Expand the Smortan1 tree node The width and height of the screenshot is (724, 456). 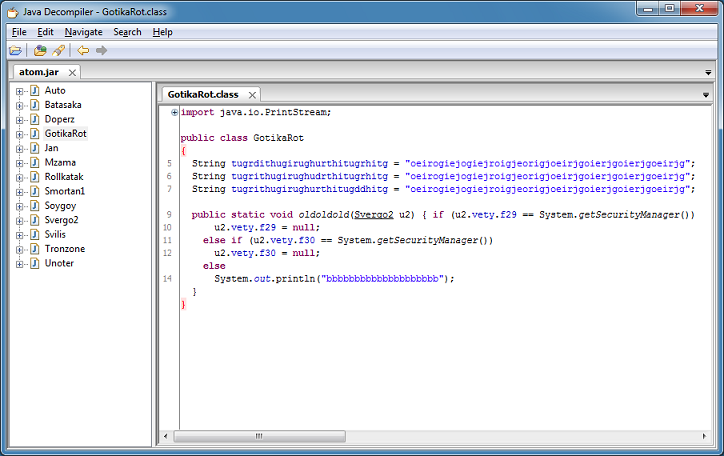(19, 192)
